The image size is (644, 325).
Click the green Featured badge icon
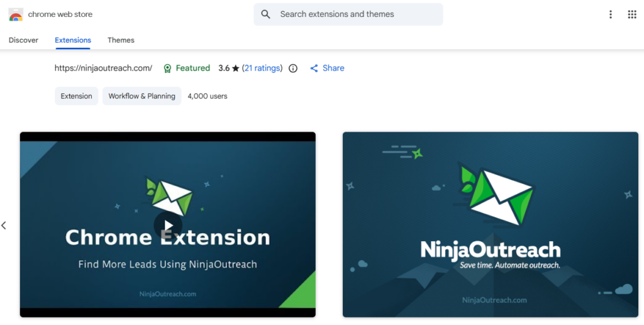[x=167, y=68]
